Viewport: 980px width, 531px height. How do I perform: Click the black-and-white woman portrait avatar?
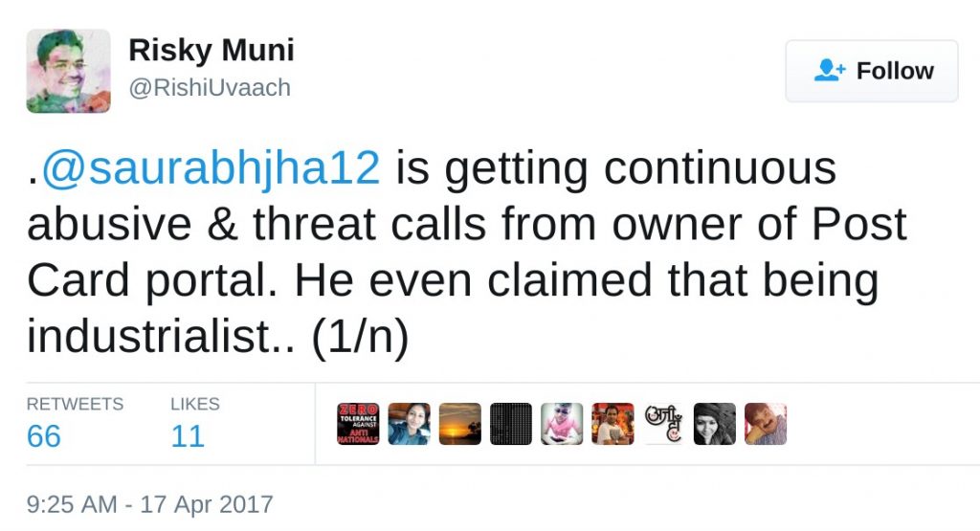pos(714,424)
